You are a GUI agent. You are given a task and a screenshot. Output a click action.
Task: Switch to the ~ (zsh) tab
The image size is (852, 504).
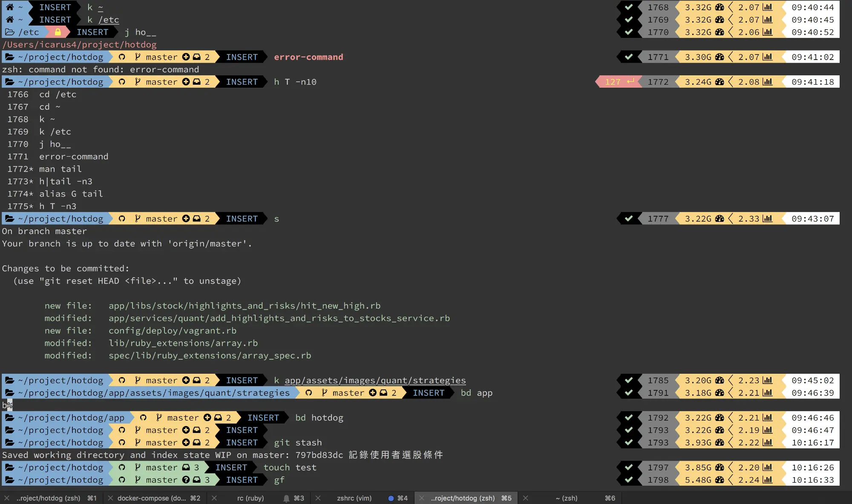pyautogui.click(x=567, y=498)
